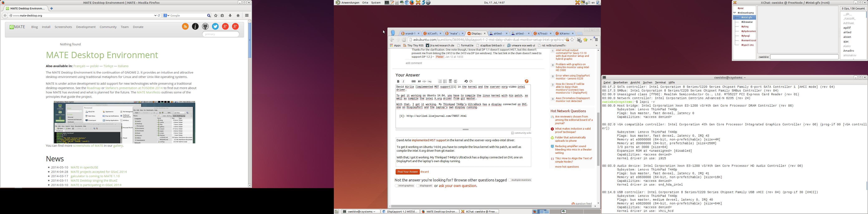Switch to cweiske@csystems taskbar window button
The image size is (868, 214).
point(361,212)
